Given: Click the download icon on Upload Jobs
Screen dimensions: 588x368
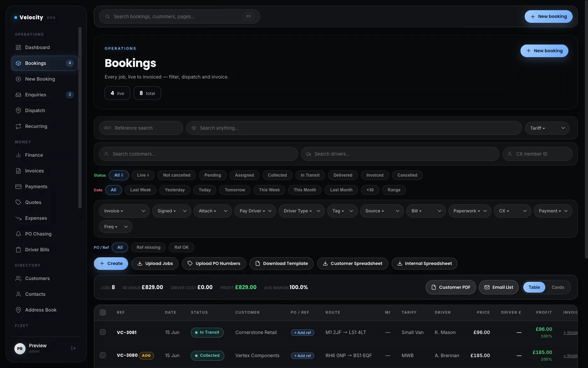Looking at the screenshot, I should click(140, 263).
